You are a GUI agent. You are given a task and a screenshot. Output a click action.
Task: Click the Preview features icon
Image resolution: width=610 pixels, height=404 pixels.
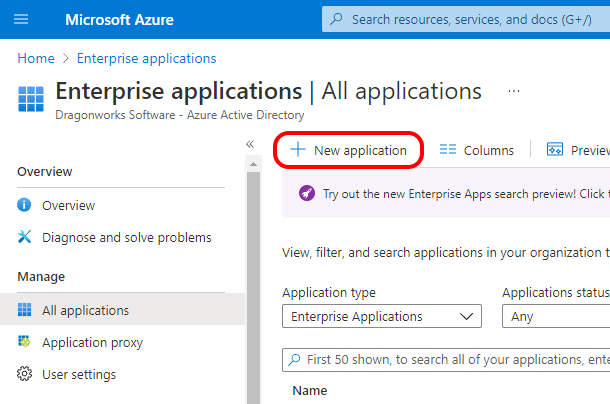[x=554, y=149]
